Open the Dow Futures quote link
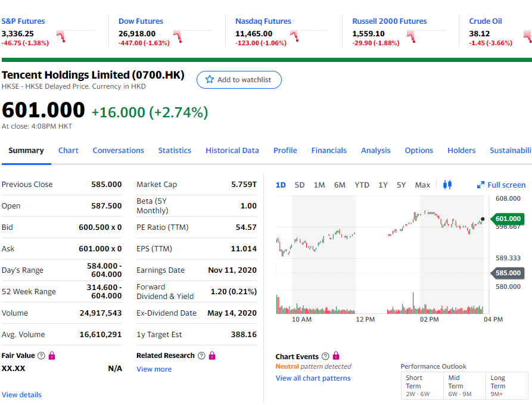 click(141, 21)
